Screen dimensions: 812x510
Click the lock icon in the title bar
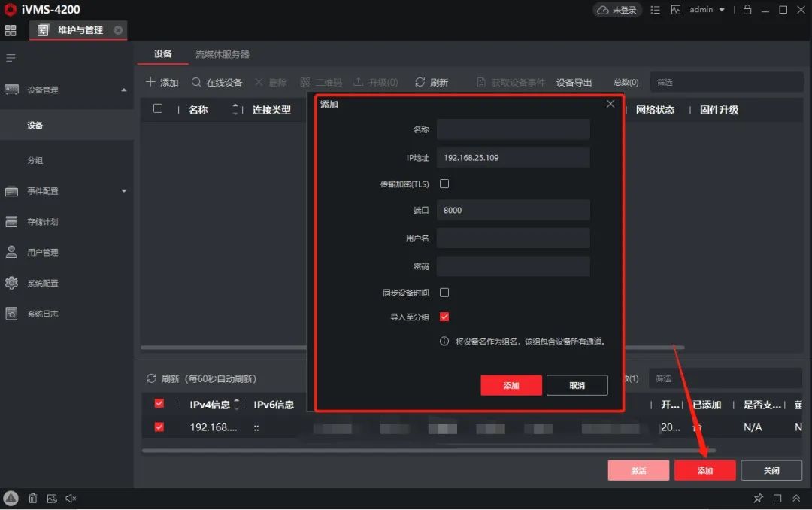(x=747, y=9)
